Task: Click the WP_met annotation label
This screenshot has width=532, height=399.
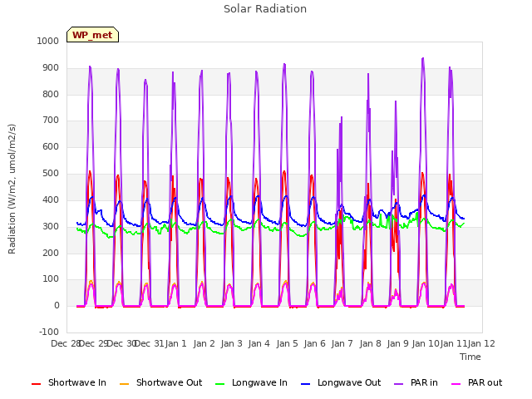Action: 92,35
